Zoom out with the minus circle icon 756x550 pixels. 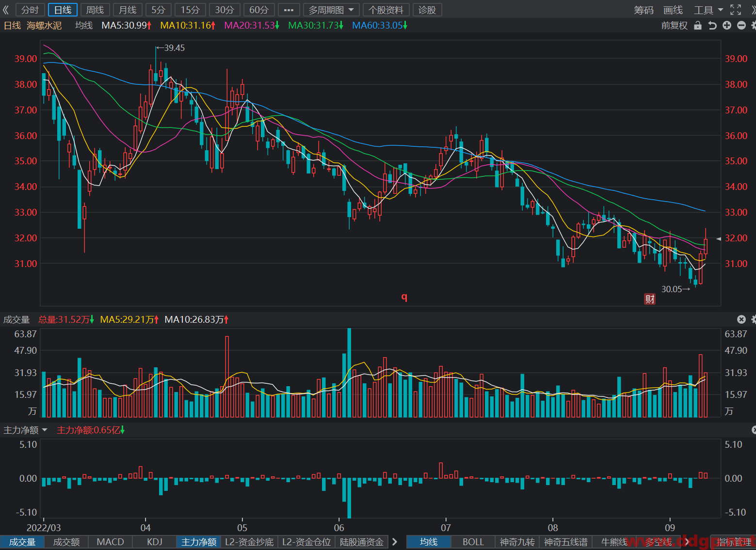point(741,26)
